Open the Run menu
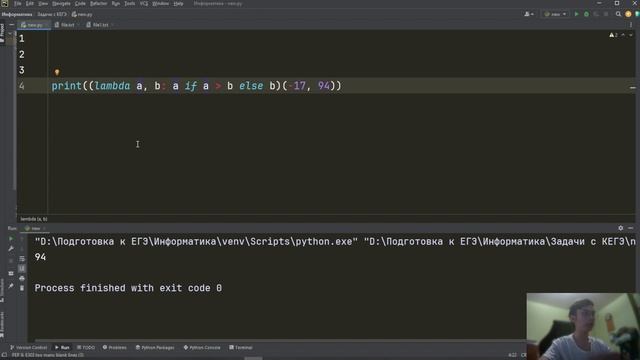Screen dimensions: 640x360 pos(116,4)
